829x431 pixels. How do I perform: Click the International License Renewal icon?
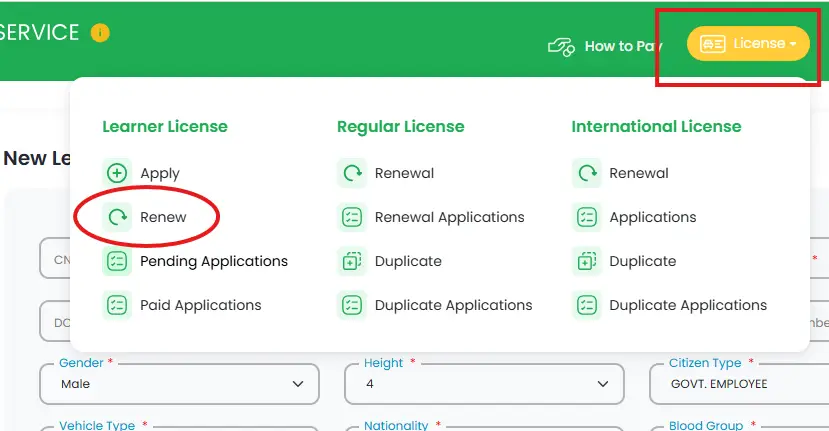pos(587,173)
